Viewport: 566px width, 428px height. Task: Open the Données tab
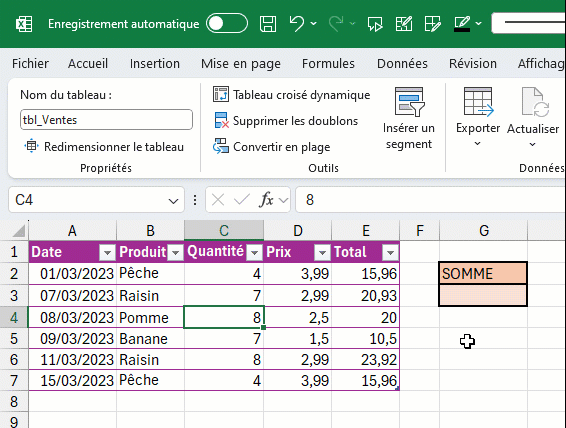(x=402, y=64)
